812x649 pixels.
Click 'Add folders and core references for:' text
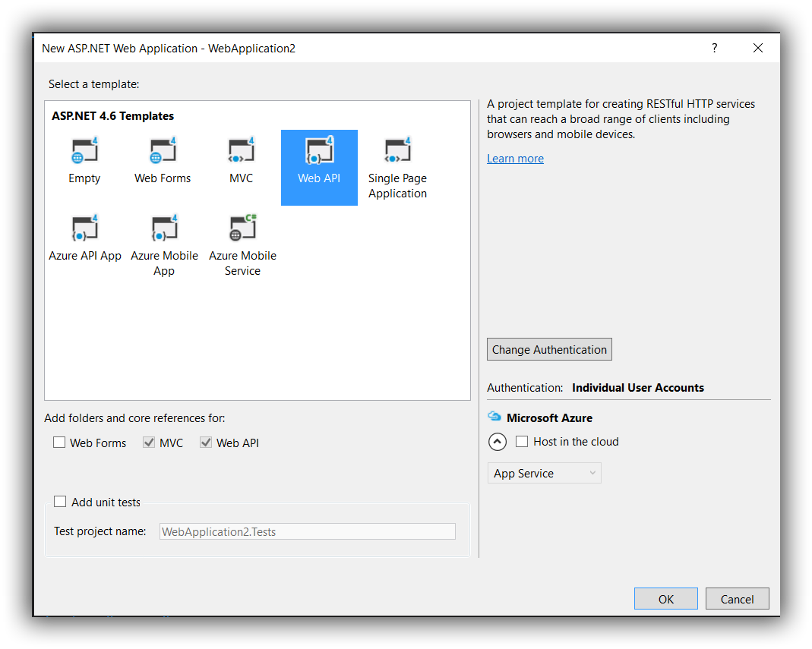pyautogui.click(x=134, y=417)
